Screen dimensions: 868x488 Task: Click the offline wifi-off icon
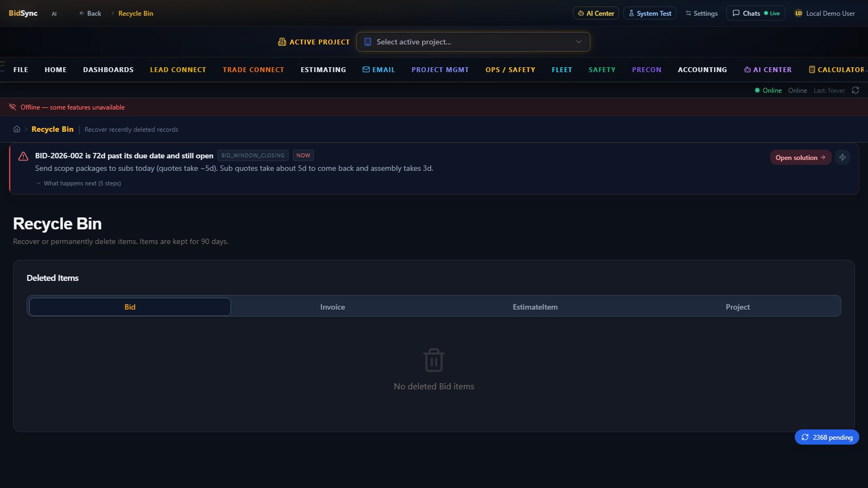point(12,107)
